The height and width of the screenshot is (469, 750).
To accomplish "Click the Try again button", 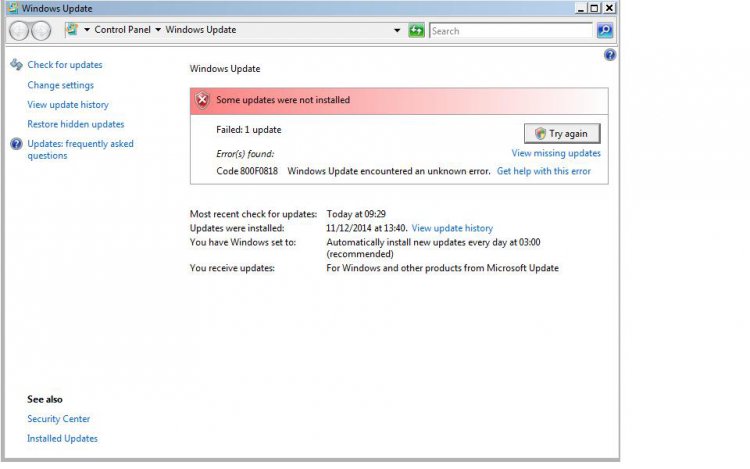I will 562,134.
